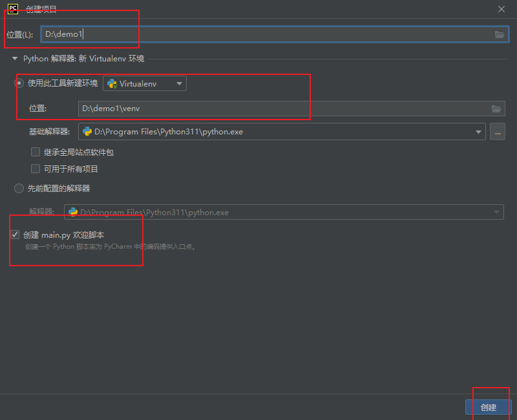Screen dimensions: 517x420
Task: Click the project location field with D:\demo1
Action: tap(275, 34)
